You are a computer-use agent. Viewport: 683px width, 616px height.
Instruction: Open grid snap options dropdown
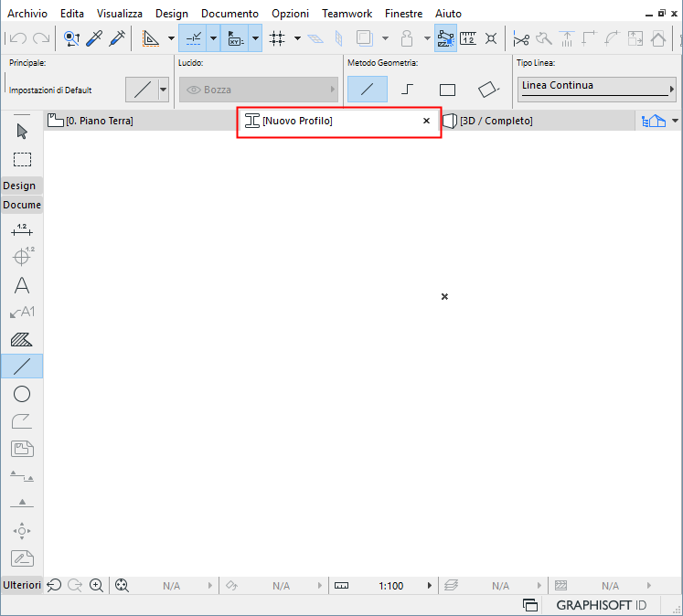click(297, 38)
